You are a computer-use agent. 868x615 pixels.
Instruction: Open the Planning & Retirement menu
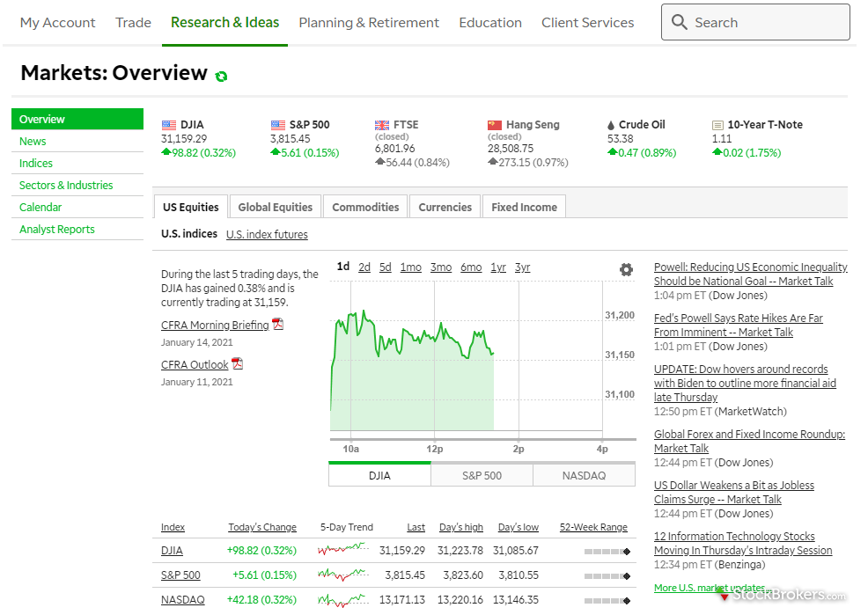click(x=369, y=23)
